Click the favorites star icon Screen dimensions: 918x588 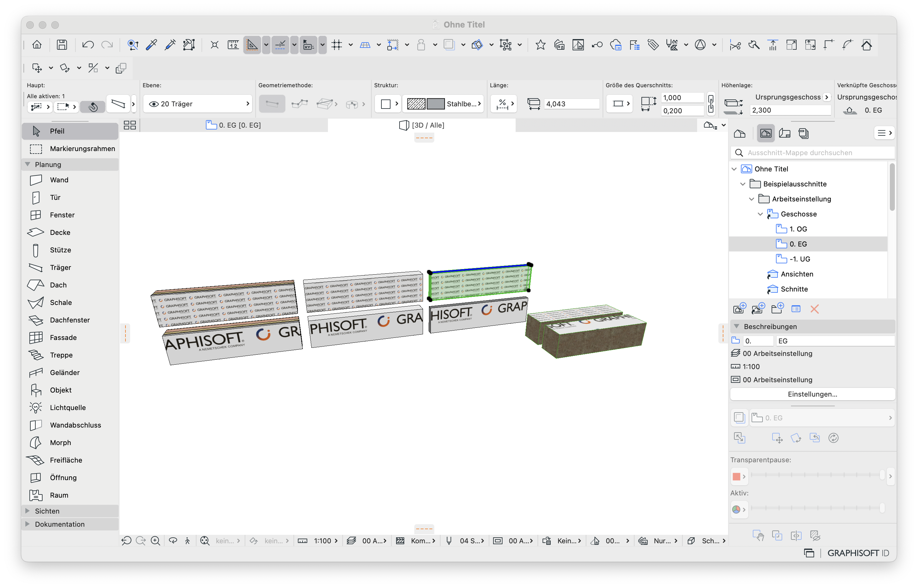[x=540, y=45]
